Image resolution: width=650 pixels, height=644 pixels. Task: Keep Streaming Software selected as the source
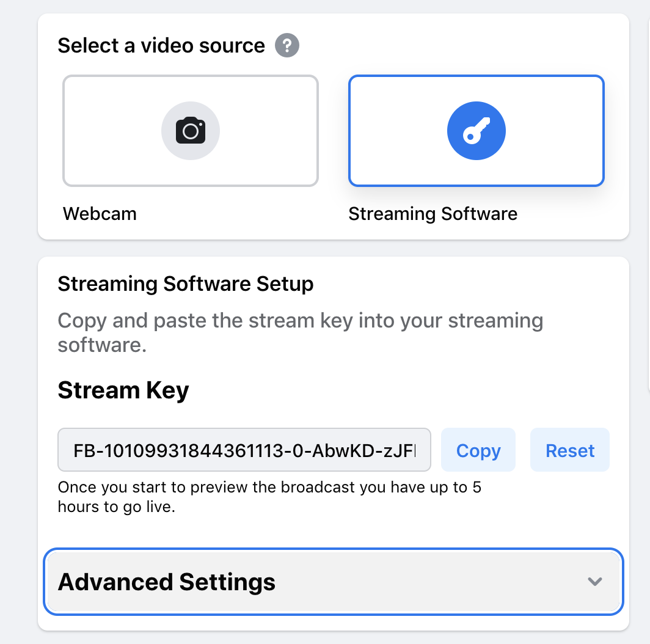pos(476,130)
